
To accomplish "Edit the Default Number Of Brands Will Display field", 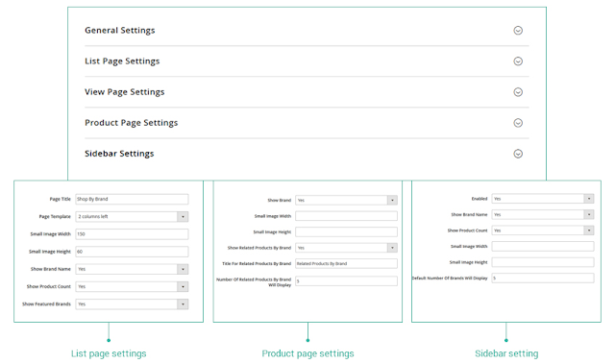I will [543, 279].
